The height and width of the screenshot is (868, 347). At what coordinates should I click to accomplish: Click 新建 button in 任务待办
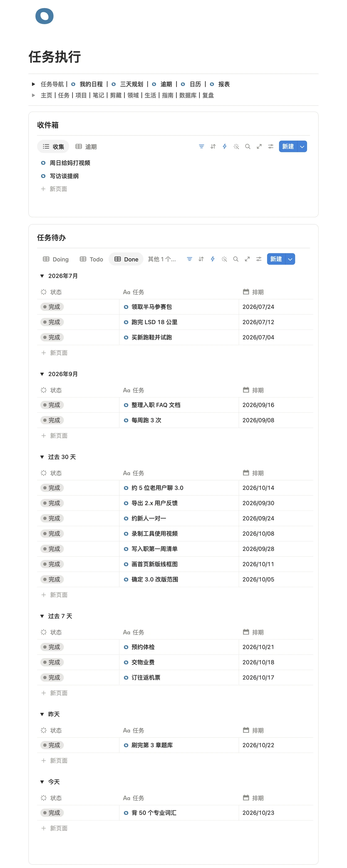[276, 259]
